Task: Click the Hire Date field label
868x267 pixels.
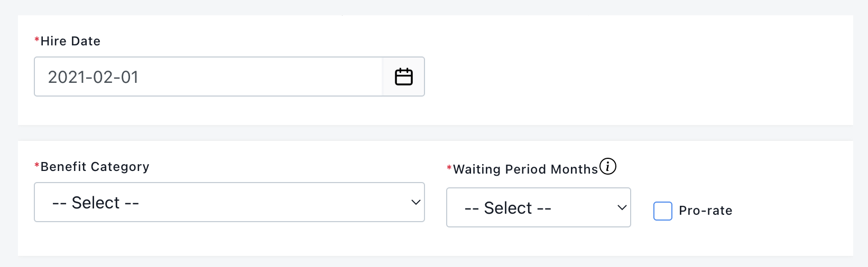Action: point(70,41)
